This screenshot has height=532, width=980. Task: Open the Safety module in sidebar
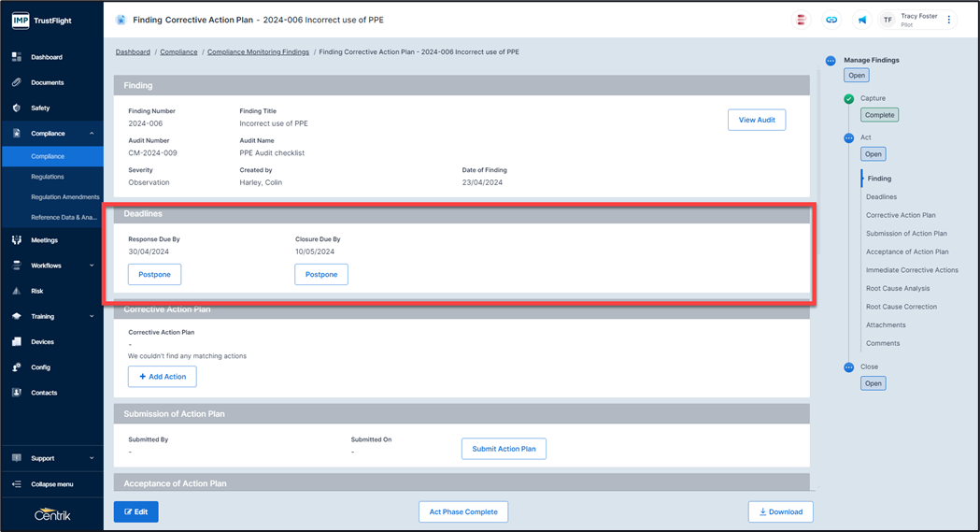(40, 108)
